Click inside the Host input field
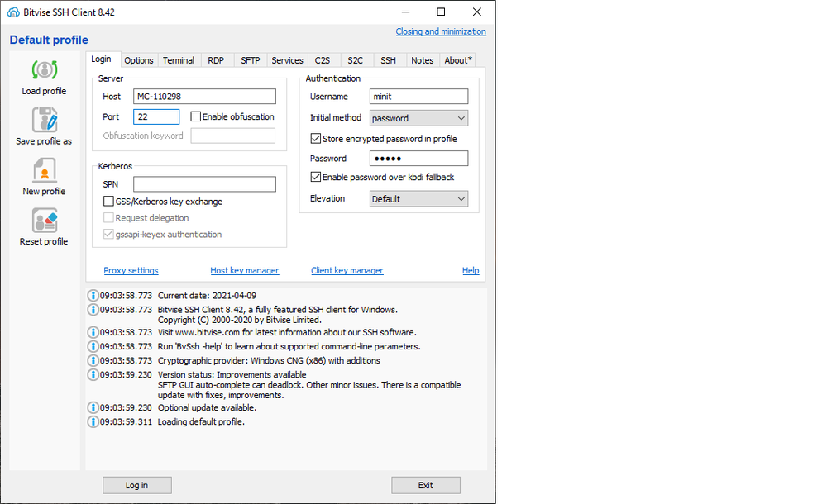This screenshot has width=827, height=504. 204,96
